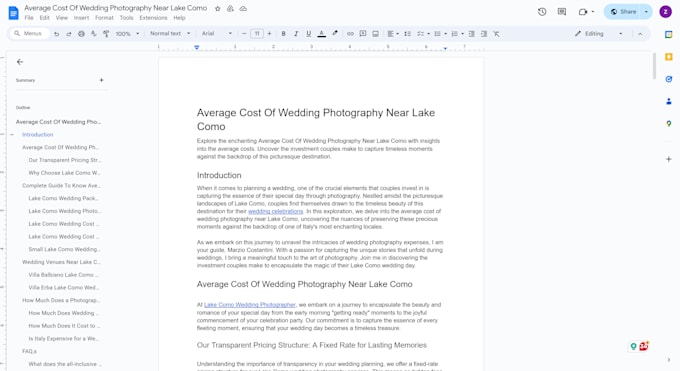
Task: Close the document outline with back arrow
Action: (20, 62)
